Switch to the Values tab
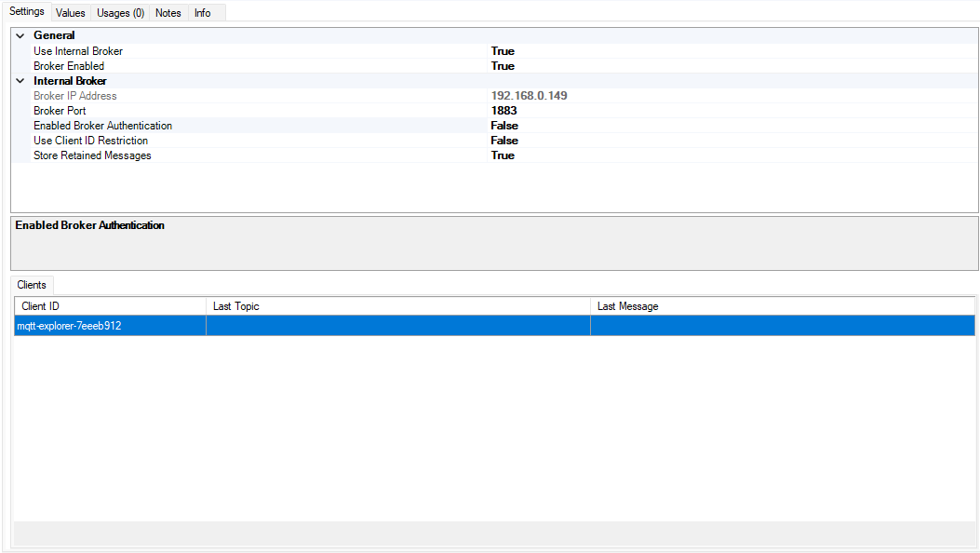 pos(70,13)
